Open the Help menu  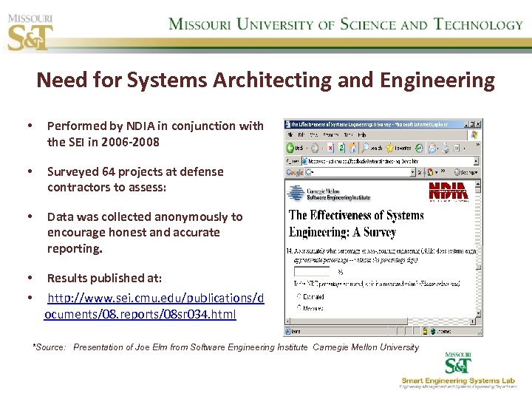coord(361,135)
